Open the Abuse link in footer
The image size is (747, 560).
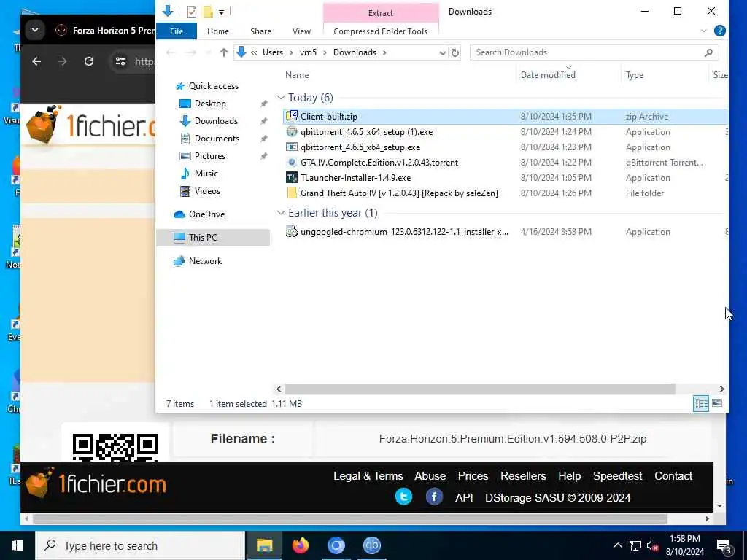tap(430, 476)
